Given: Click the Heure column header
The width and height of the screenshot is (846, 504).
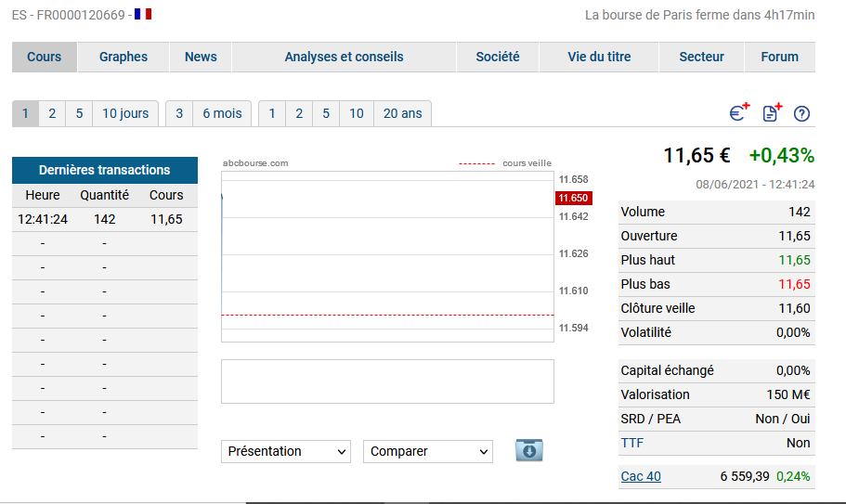Looking at the screenshot, I should point(43,195).
